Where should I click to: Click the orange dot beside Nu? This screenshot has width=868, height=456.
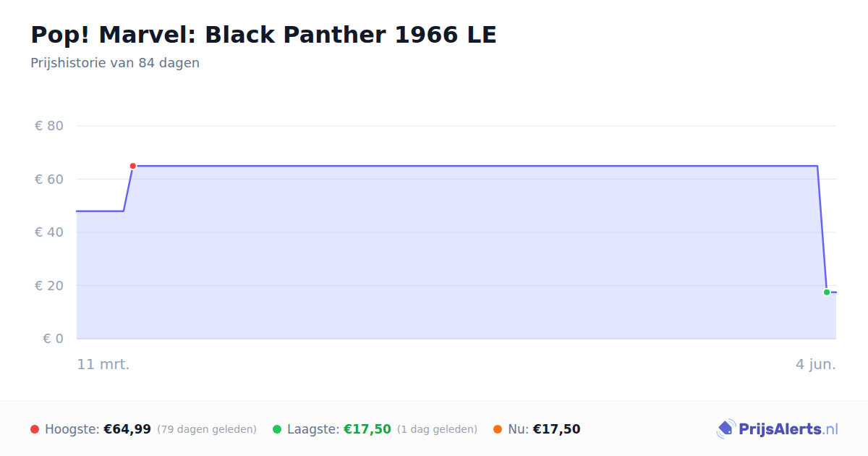click(498, 429)
